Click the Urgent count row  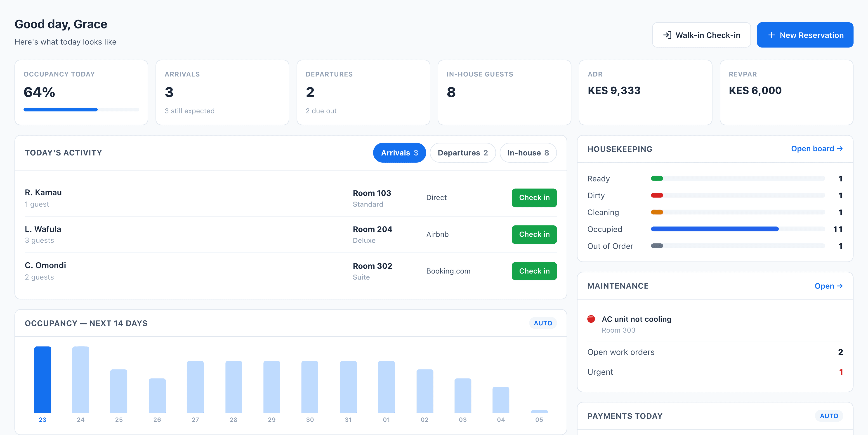[715, 372]
